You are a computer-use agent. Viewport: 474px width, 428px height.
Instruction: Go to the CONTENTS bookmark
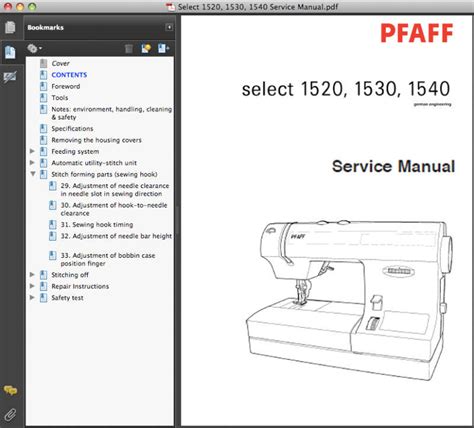coord(69,75)
